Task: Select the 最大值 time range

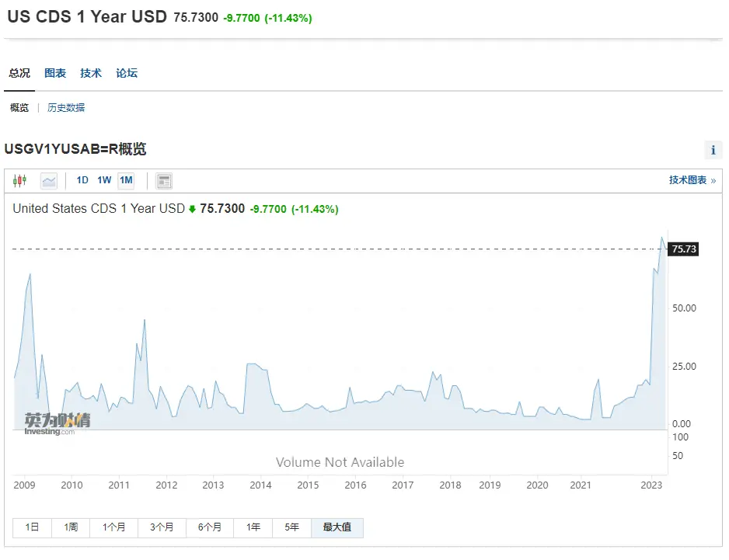Action: [337, 527]
